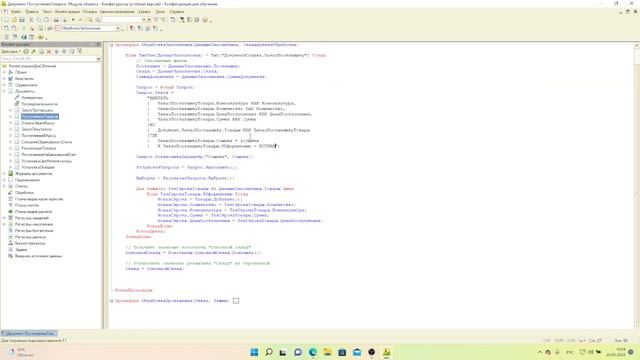Click the Save toolbar icon
The height and width of the screenshot is (360, 640).
22,20
